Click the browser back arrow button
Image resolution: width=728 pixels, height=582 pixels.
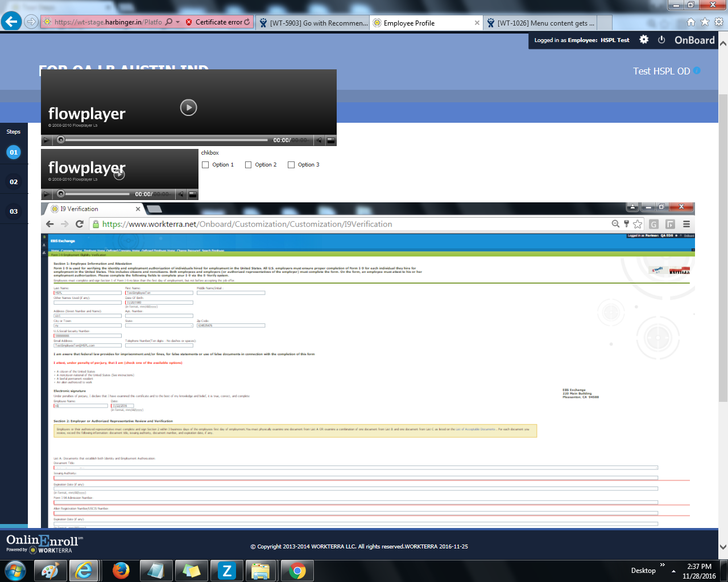pyautogui.click(x=11, y=22)
